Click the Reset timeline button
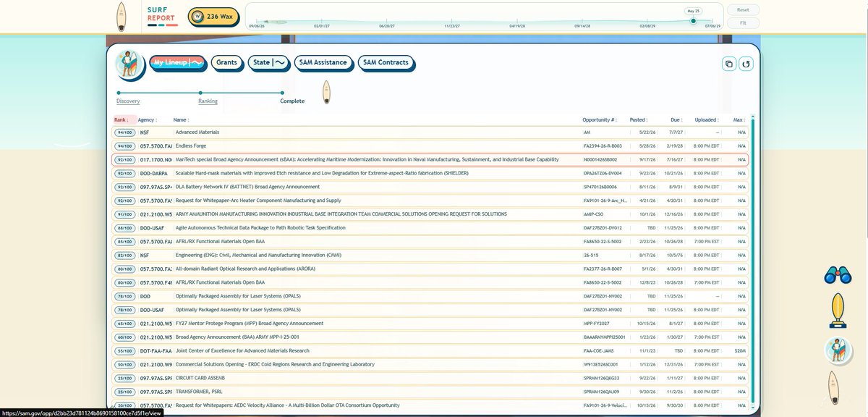Viewport: 868px width, 417px height. coord(743,10)
